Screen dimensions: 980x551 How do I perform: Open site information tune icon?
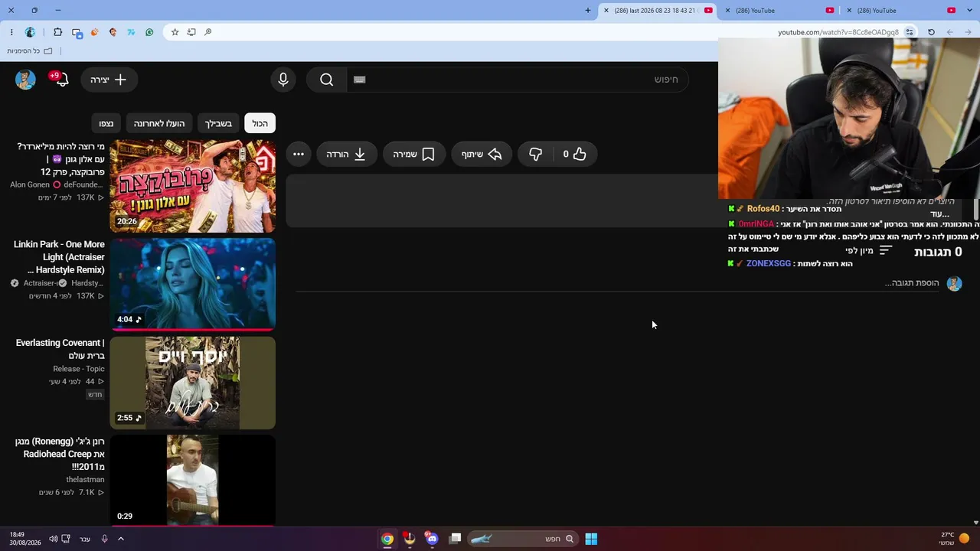tap(910, 32)
